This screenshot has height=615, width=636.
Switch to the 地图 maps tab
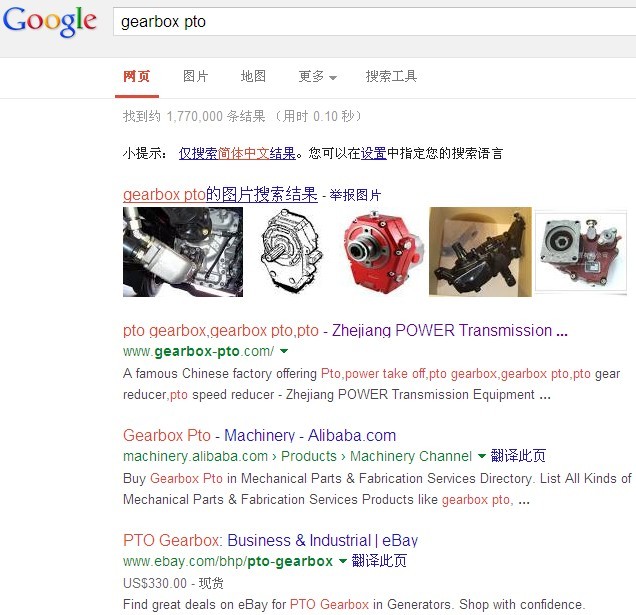[x=253, y=76]
